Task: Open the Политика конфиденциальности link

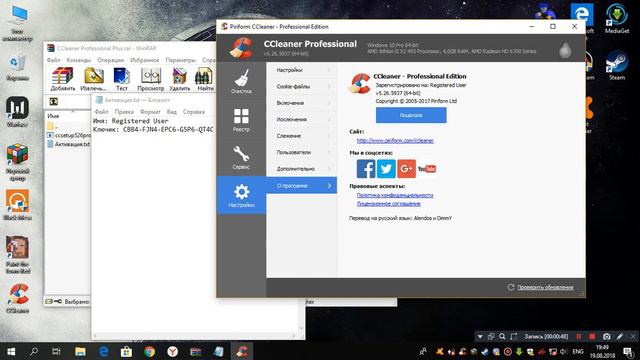Action: coord(395,195)
